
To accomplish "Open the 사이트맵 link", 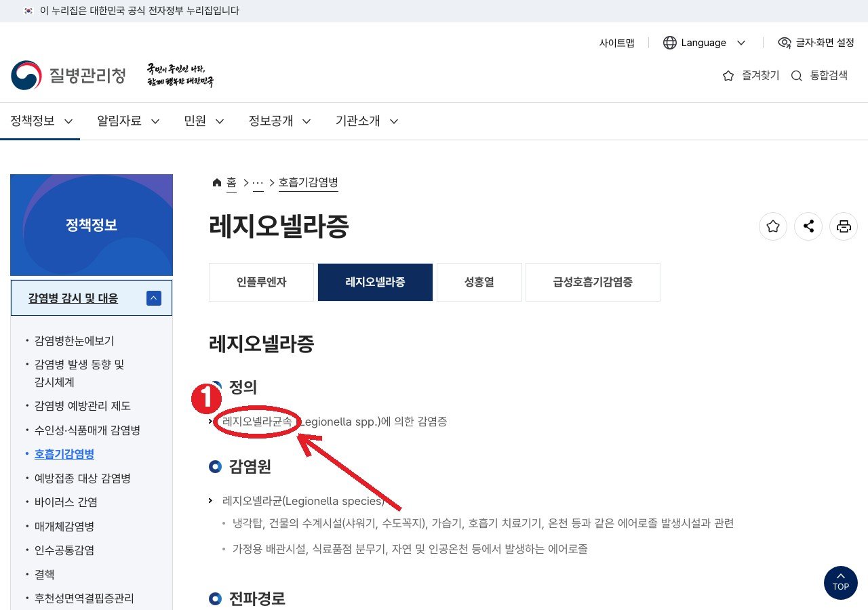I will coord(616,43).
